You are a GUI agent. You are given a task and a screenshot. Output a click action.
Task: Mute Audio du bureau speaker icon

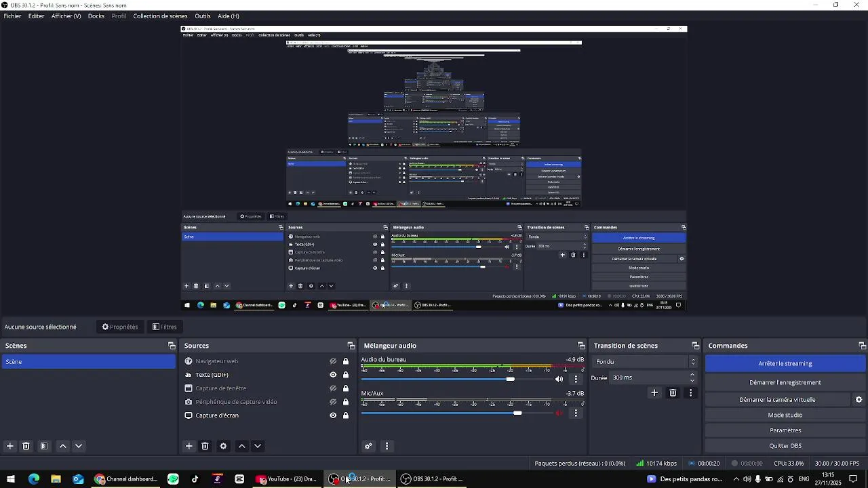pos(559,379)
